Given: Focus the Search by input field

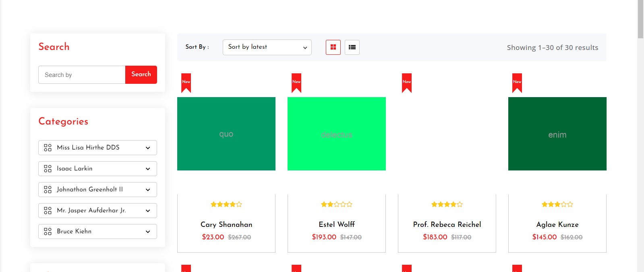Looking at the screenshot, I should pos(82,75).
